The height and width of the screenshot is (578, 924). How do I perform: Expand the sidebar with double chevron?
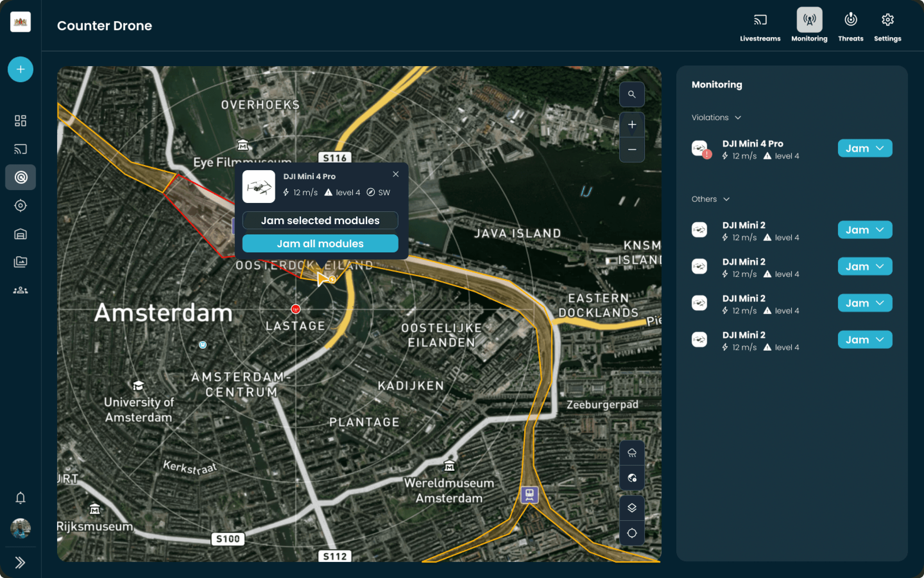coord(21,562)
